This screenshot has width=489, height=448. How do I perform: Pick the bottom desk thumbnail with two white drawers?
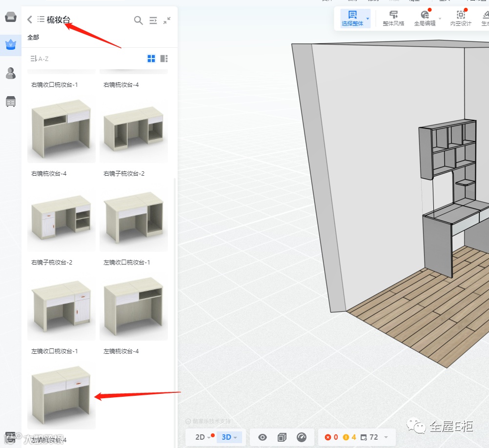[x=61, y=396]
